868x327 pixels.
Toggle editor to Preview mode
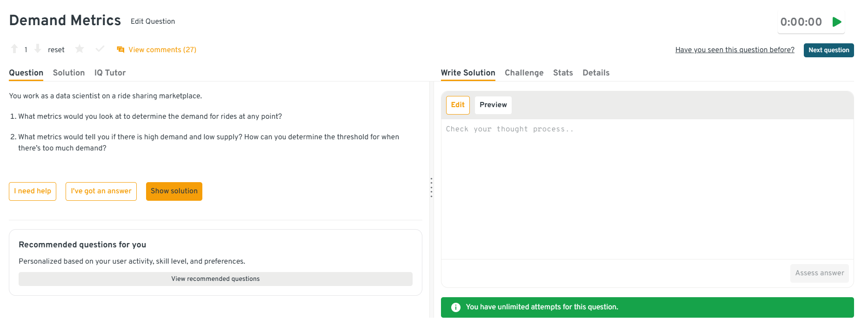(493, 105)
